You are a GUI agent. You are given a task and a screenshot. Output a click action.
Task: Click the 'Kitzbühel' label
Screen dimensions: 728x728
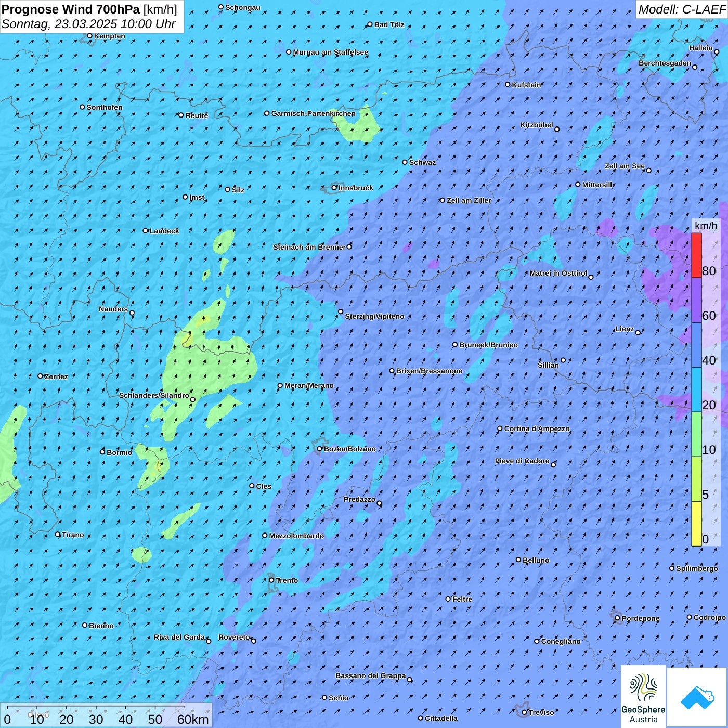[537, 125]
